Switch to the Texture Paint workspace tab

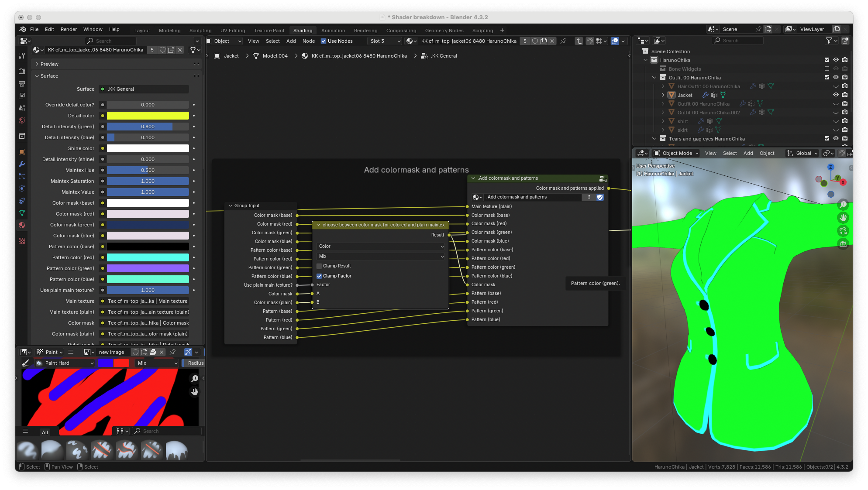tap(269, 31)
